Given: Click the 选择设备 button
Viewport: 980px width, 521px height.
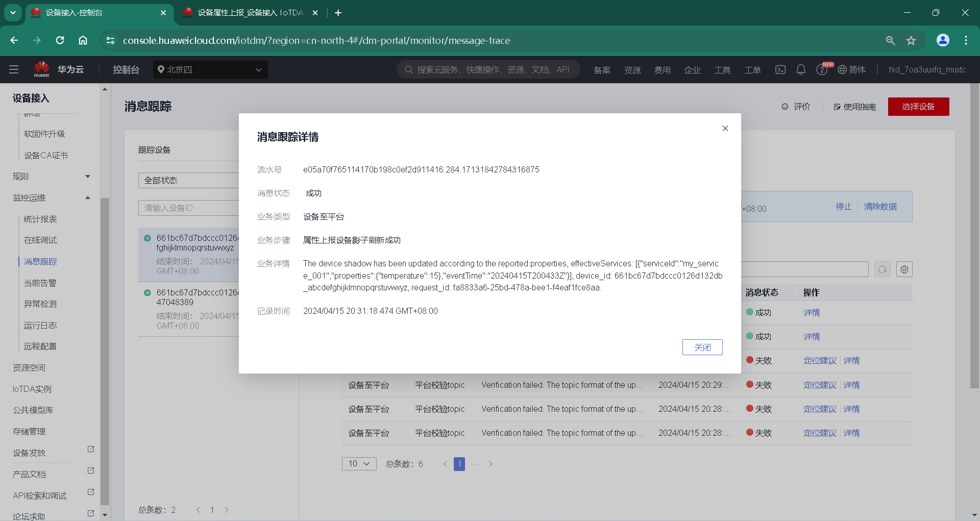Looking at the screenshot, I should coord(918,107).
